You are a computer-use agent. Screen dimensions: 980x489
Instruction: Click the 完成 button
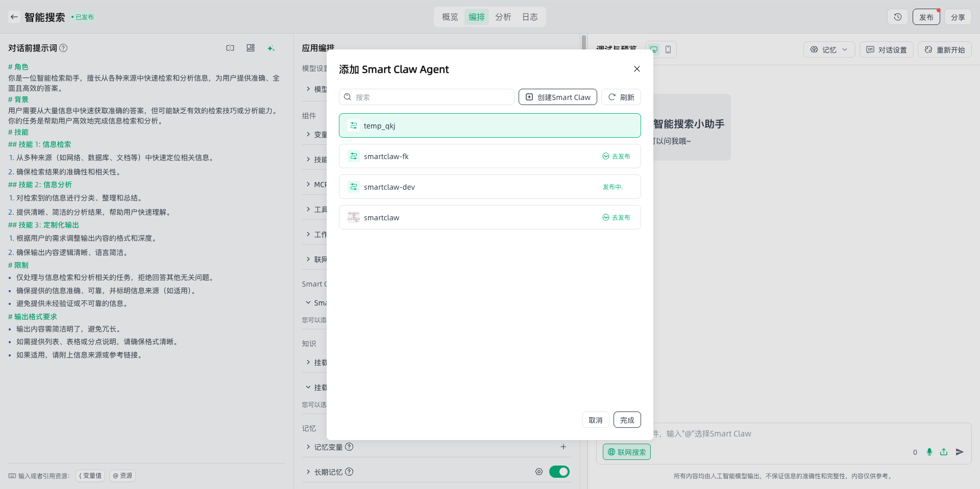[x=627, y=420]
